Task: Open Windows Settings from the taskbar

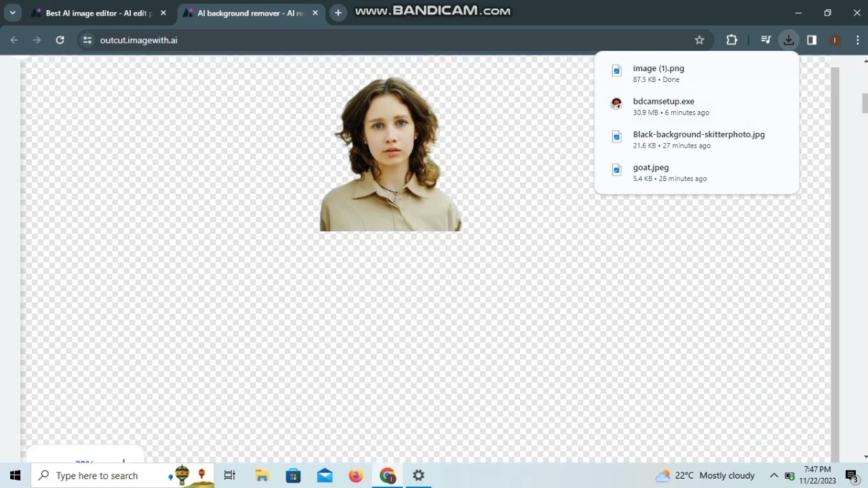Action: click(x=418, y=475)
